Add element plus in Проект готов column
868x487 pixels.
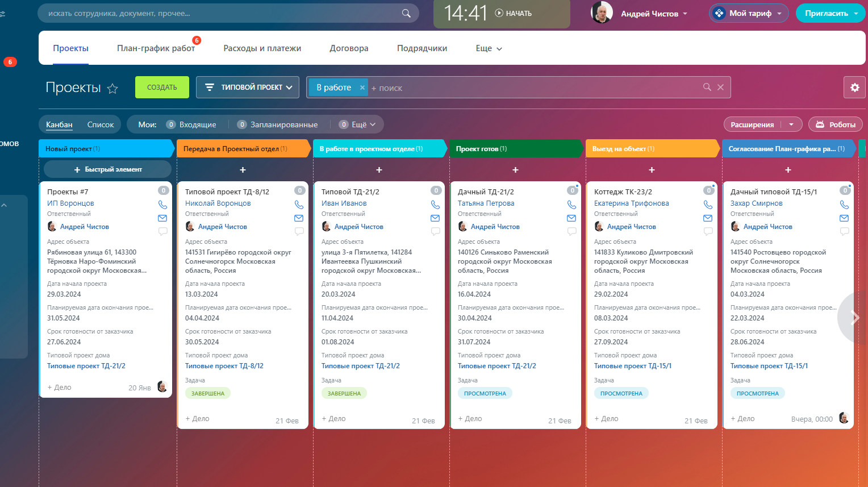coord(515,170)
